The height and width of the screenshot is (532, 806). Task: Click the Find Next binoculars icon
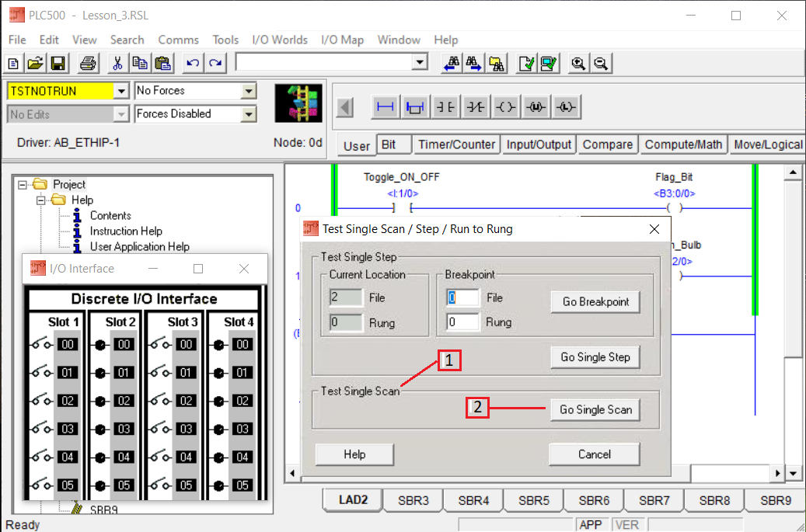coord(474,63)
